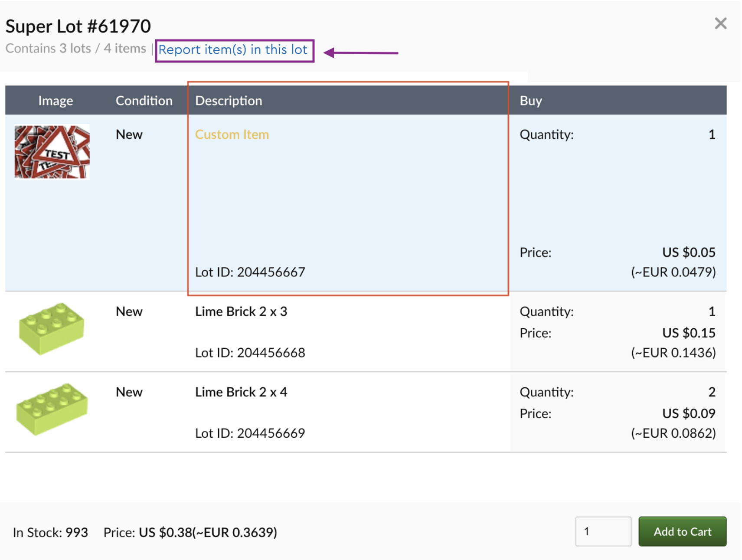Click the US $0.15 price value
742x560 pixels.
(688, 333)
